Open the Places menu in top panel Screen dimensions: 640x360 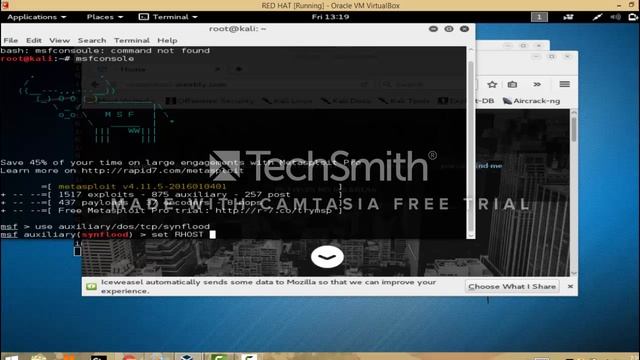tap(104, 17)
